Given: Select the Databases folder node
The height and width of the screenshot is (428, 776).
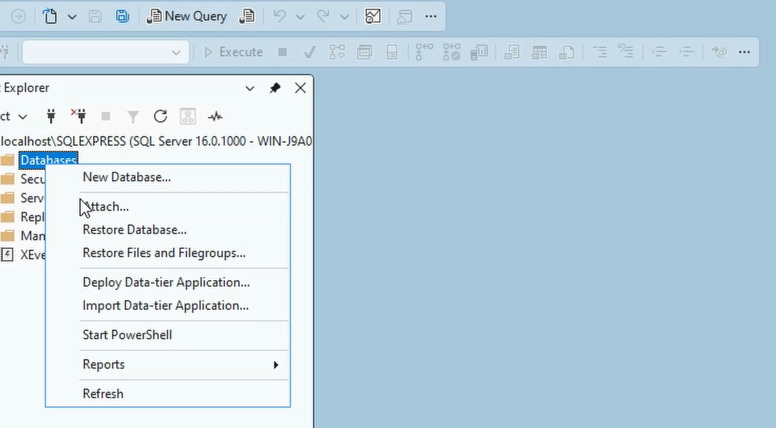Looking at the screenshot, I should click(48, 160).
